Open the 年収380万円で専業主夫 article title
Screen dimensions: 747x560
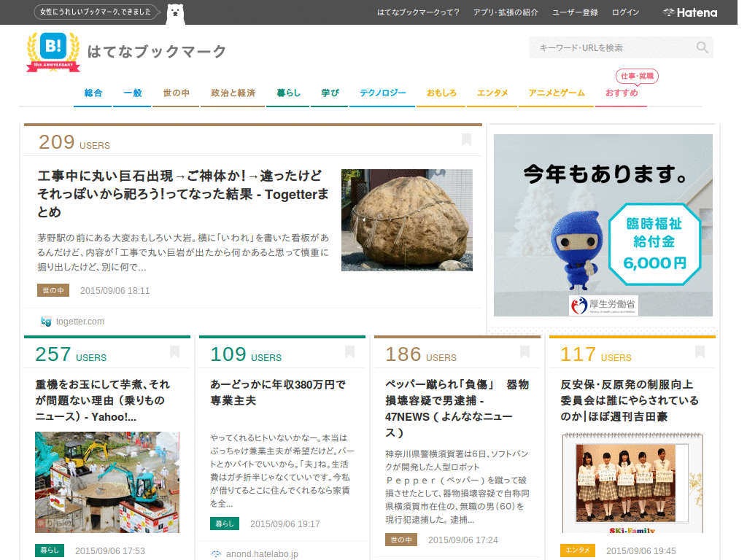[x=278, y=392]
